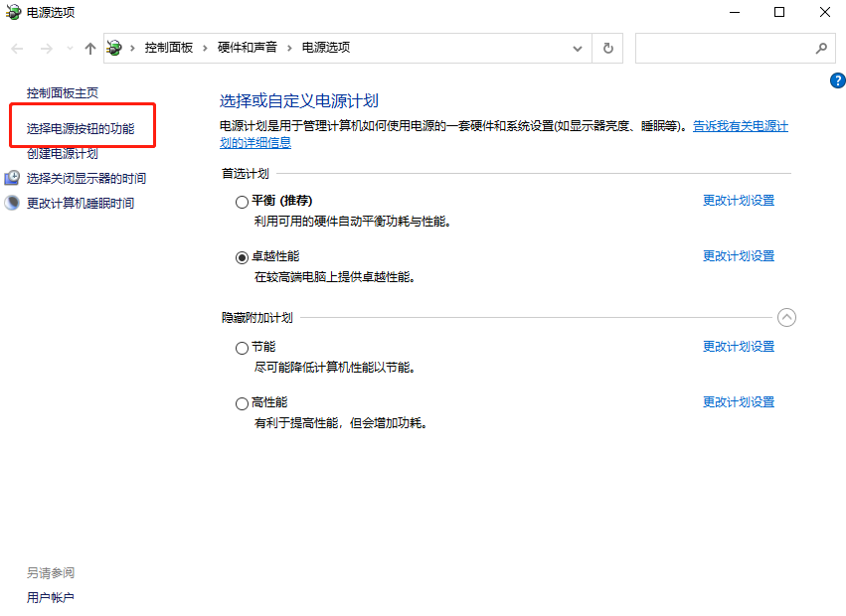This screenshot has height=616, width=846.
Task: Click the 控制面板 breadcrumb icon
Action: coord(115,47)
